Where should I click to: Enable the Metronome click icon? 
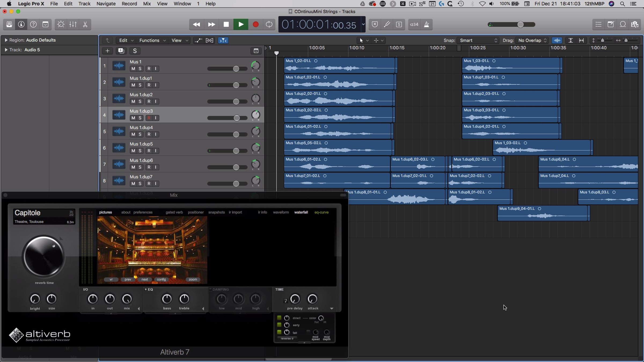pyautogui.click(x=426, y=24)
